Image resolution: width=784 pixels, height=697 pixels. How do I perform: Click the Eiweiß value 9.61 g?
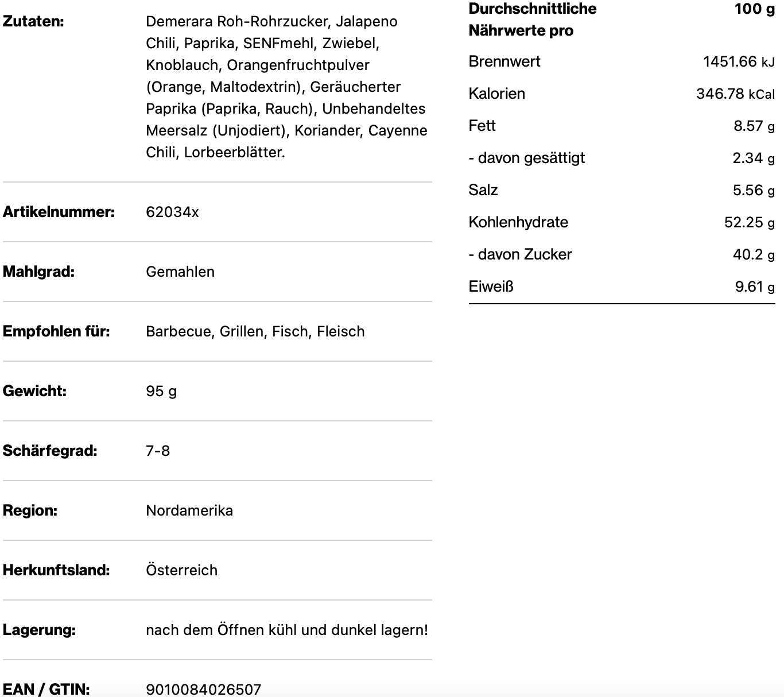click(754, 286)
